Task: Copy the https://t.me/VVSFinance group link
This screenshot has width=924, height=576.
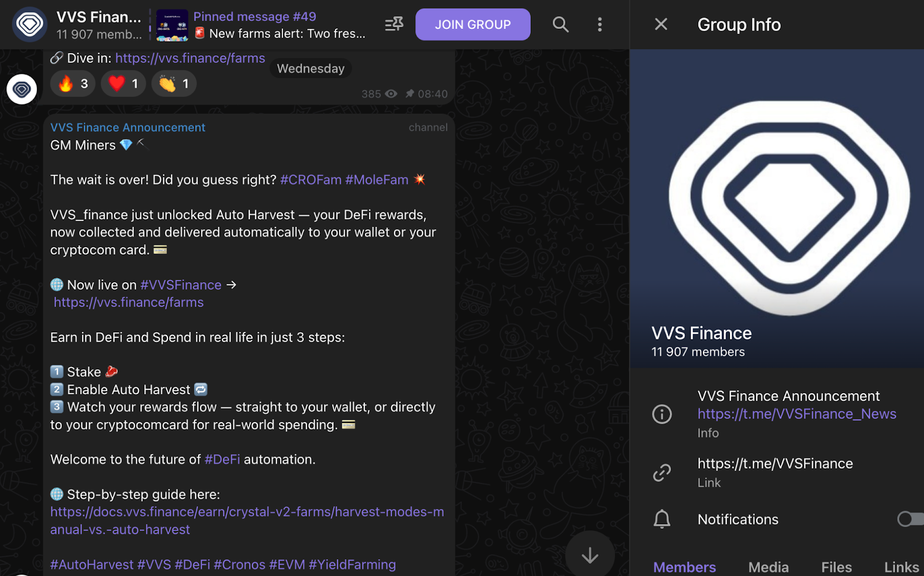Action: [775, 463]
